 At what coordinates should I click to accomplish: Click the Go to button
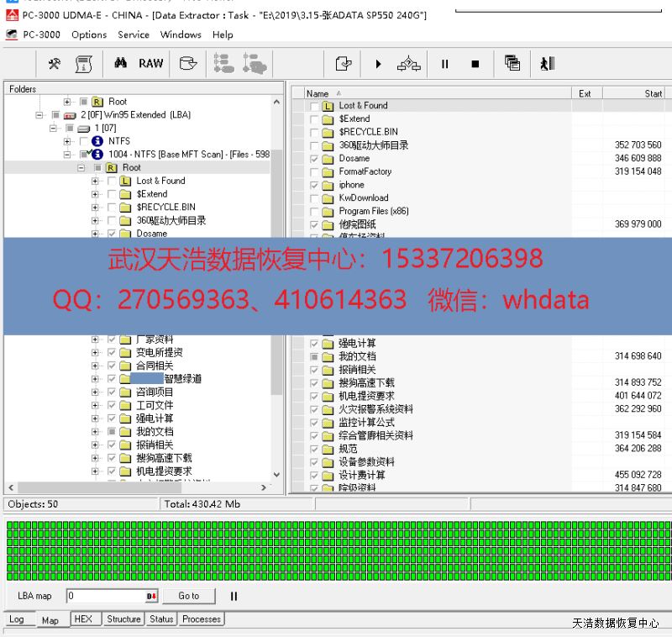point(189,596)
